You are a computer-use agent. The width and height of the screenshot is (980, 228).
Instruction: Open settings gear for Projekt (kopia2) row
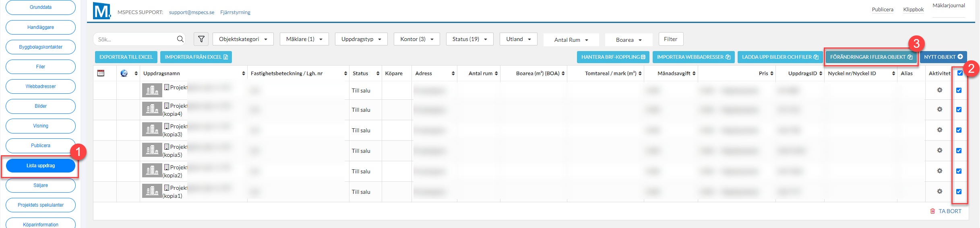coord(939,171)
